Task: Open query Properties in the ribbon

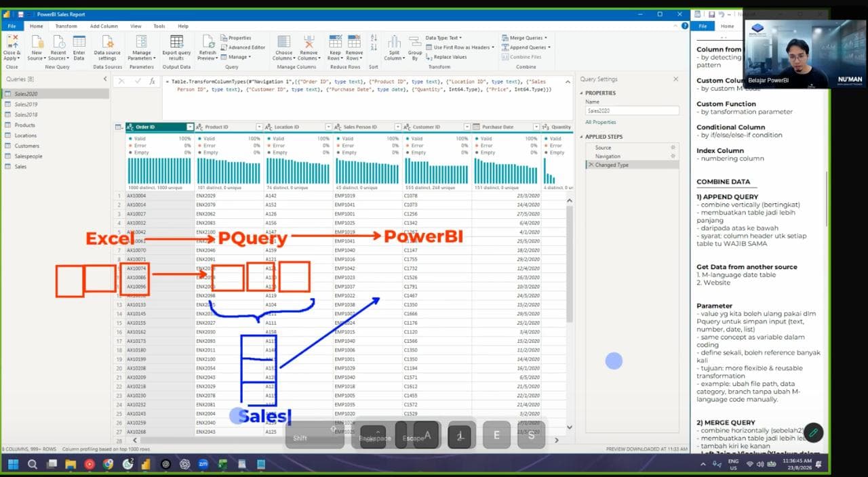Action: (236, 38)
